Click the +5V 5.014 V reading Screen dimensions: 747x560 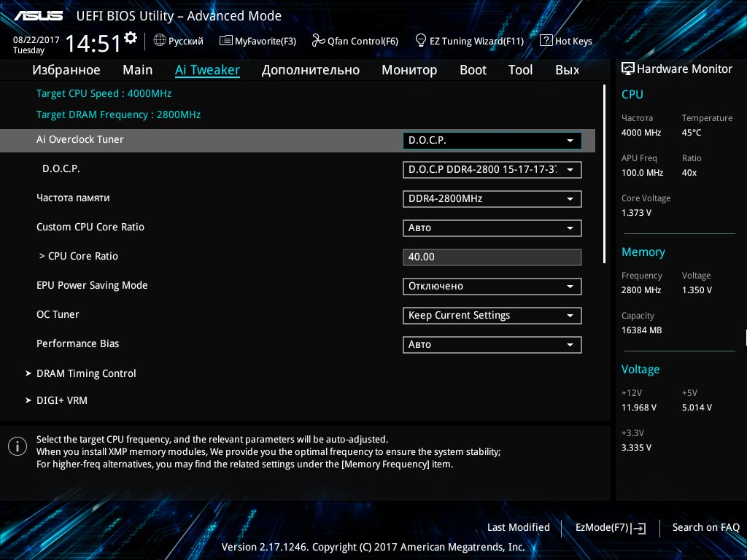click(x=697, y=407)
